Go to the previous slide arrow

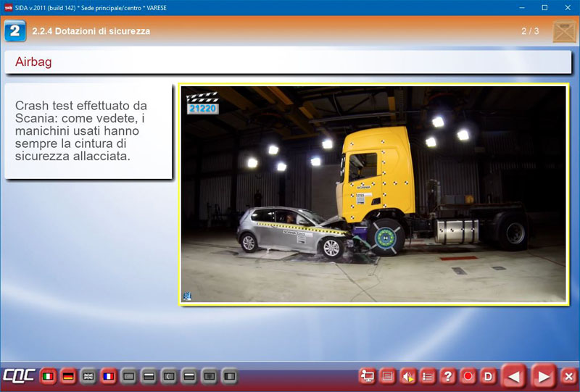coord(514,376)
